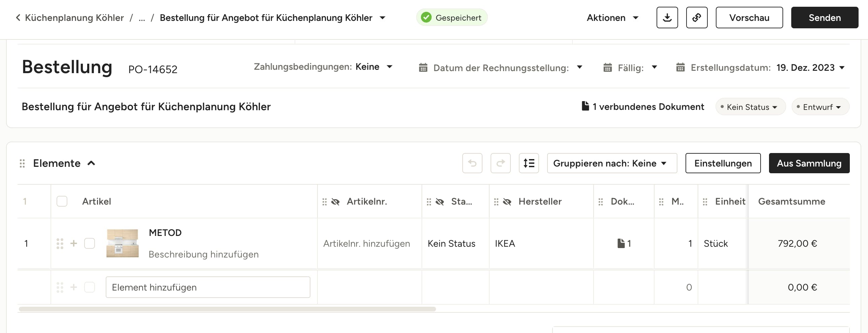This screenshot has width=868, height=333.
Task: Click the redo arrow button
Action: coord(500,163)
